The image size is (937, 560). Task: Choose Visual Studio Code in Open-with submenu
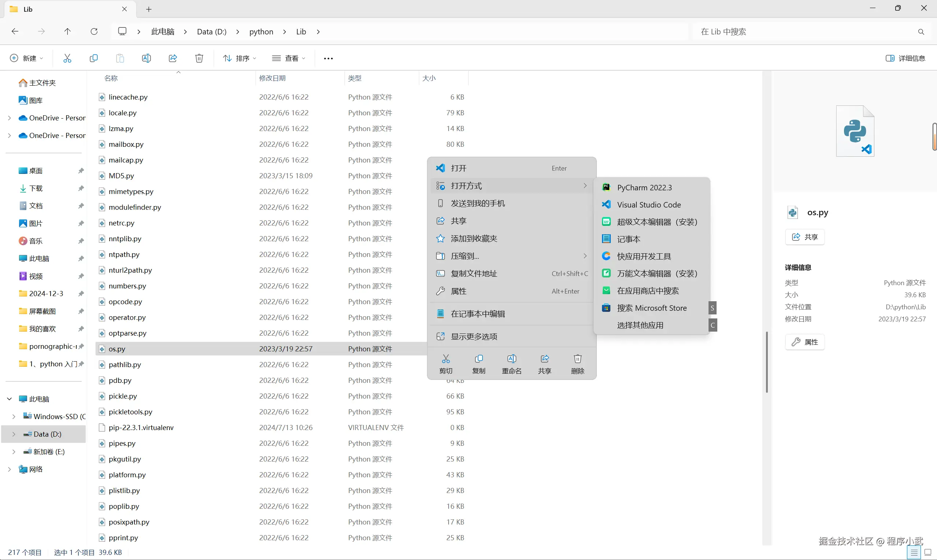pos(648,205)
